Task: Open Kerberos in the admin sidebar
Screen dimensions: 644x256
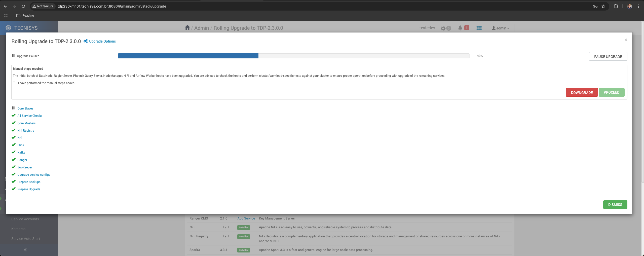Action: pyautogui.click(x=18, y=229)
